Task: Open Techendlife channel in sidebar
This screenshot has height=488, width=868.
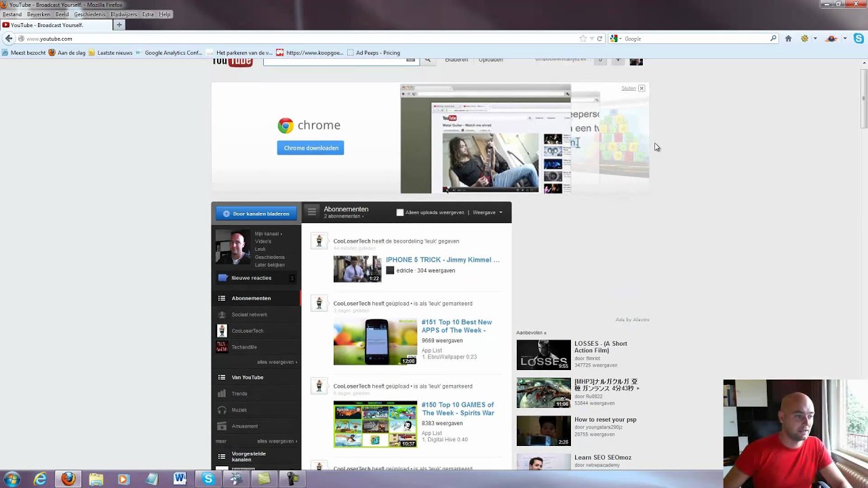Action: tap(244, 347)
